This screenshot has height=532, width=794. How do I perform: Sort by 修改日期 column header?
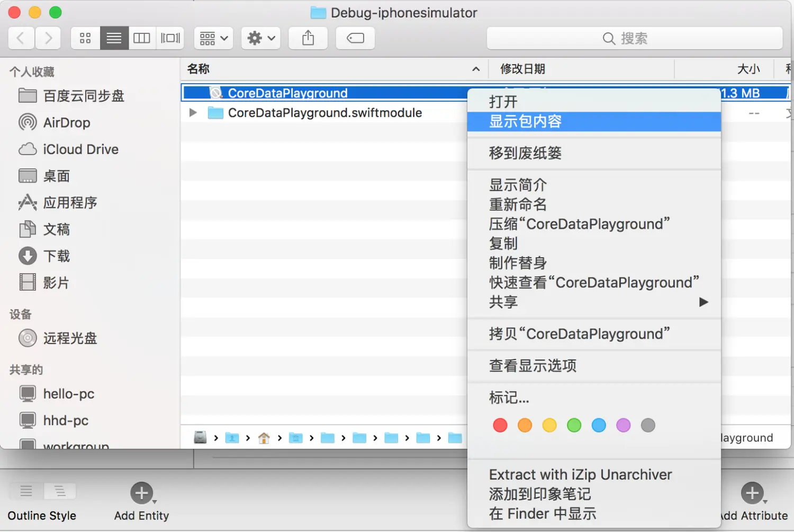581,69
